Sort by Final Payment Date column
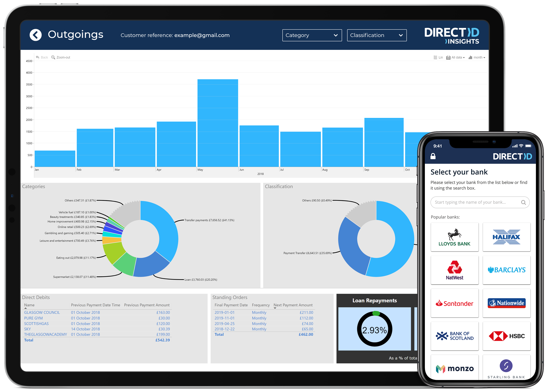 231,305
